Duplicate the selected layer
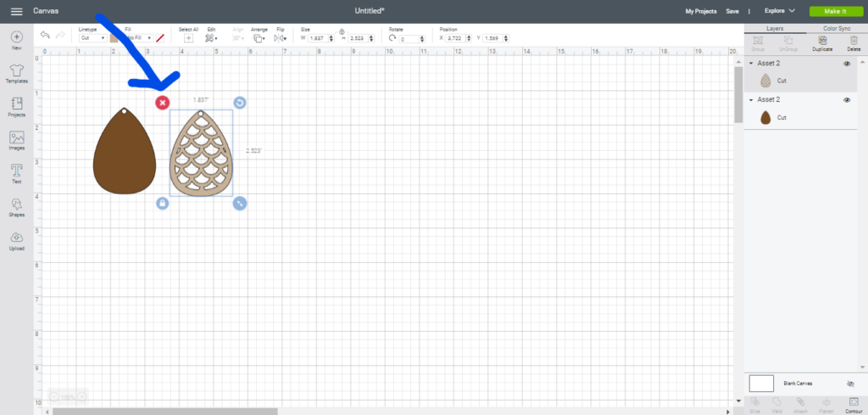Screen dimensions: 868x415 822,43
